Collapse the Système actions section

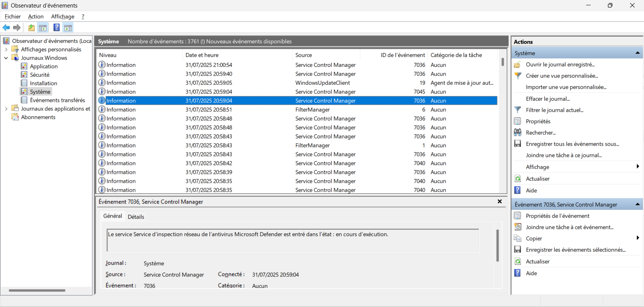coord(637,53)
